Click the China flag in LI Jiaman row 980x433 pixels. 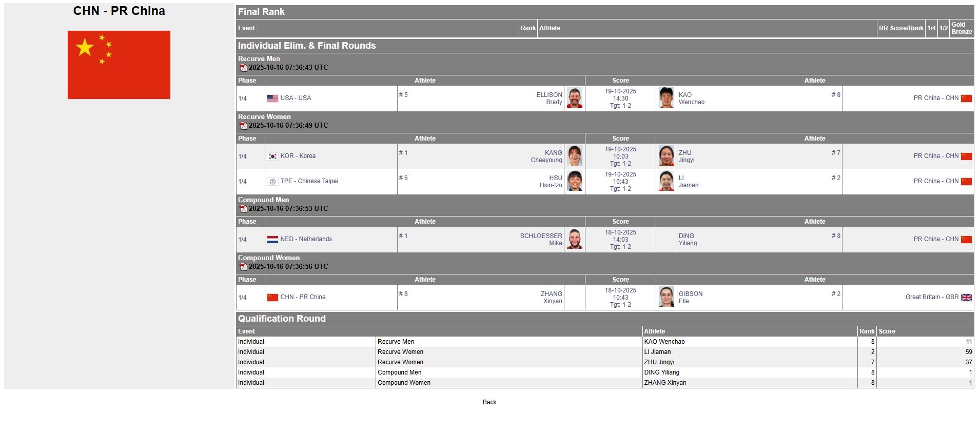click(x=966, y=182)
